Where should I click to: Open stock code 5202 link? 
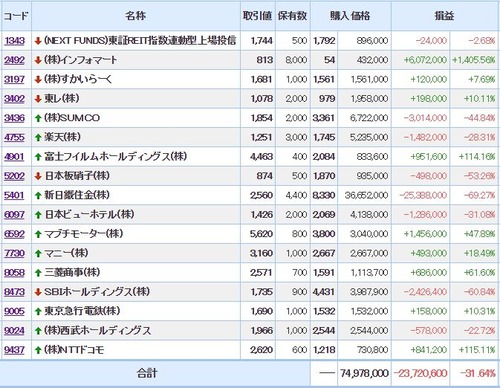pos(14,176)
